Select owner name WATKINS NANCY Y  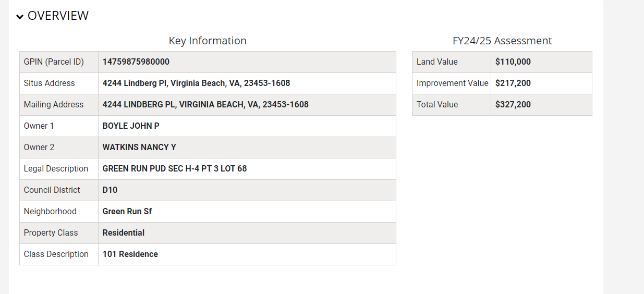coord(139,148)
